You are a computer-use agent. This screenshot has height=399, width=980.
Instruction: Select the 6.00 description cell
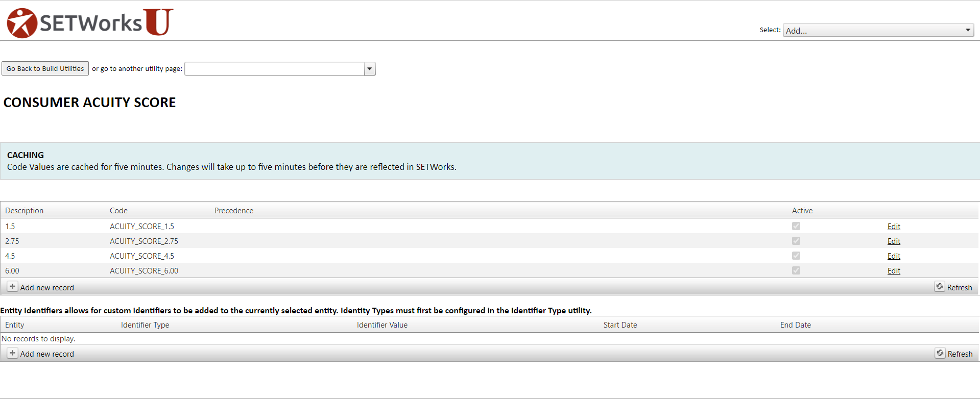(x=12, y=271)
